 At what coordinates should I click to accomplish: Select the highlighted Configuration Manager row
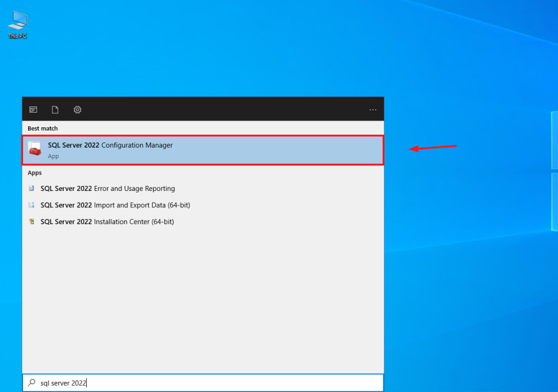(x=203, y=149)
